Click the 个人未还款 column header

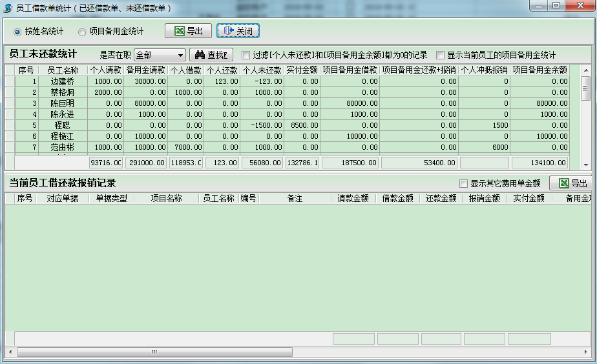(x=261, y=70)
